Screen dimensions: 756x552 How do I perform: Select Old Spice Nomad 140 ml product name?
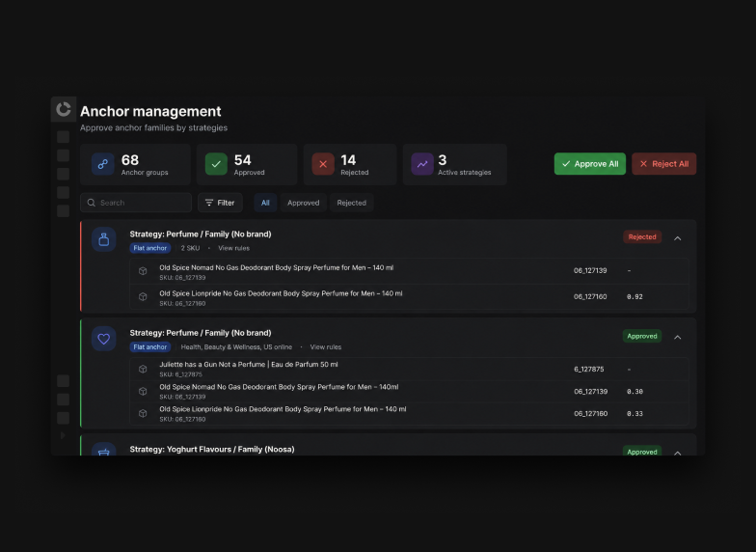coord(276,267)
